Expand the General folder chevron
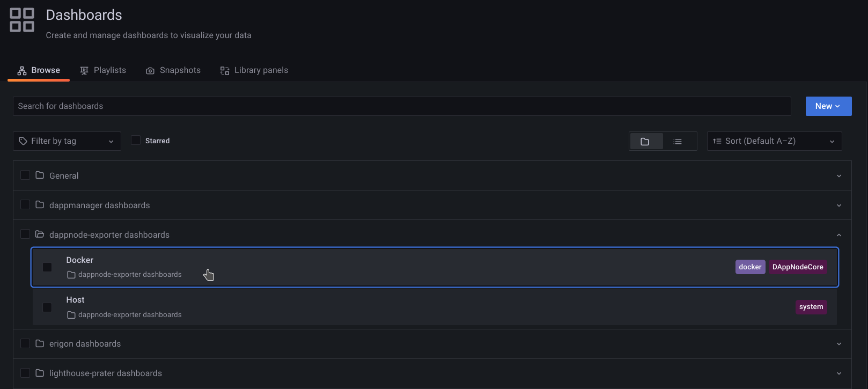The image size is (868, 389). click(x=839, y=176)
